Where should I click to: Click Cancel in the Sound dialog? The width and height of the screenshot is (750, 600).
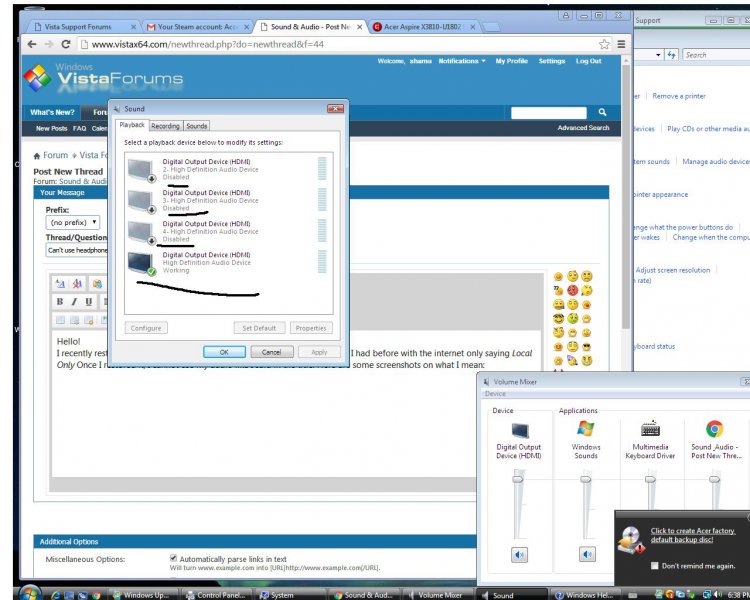(272, 352)
